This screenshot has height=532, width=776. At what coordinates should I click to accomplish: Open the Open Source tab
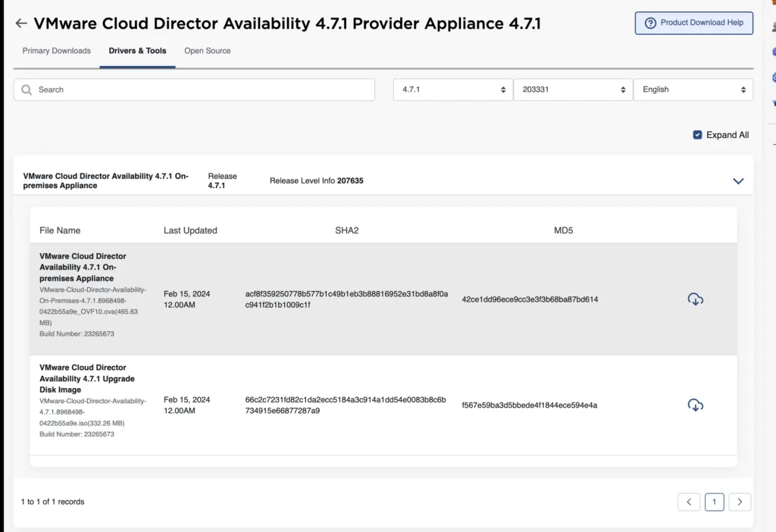pos(208,51)
